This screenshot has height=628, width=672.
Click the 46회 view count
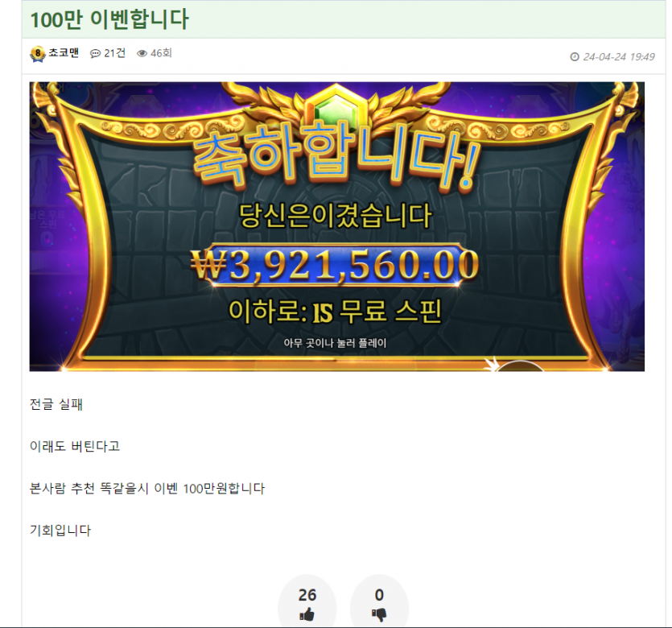[161, 53]
